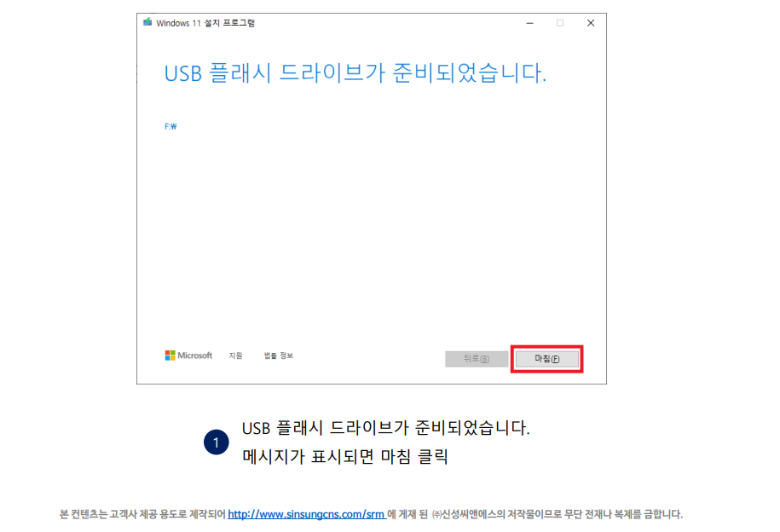
Task: Open the 지원 support link
Action: tap(235, 356)
